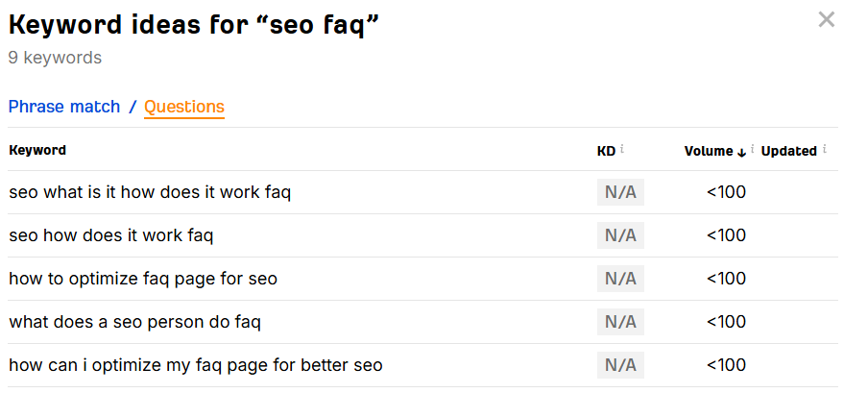Sort by Updated column header

(x=789, y=151)
